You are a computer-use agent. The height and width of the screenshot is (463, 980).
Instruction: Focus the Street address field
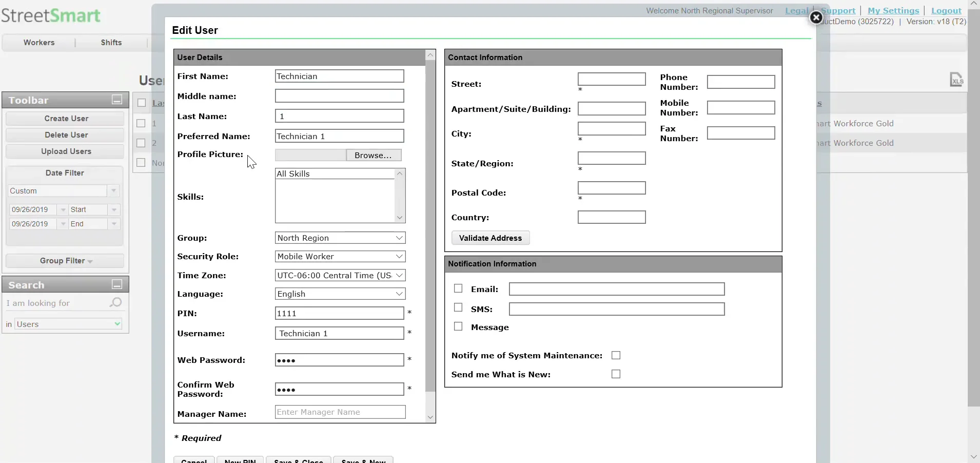point(612,79)
